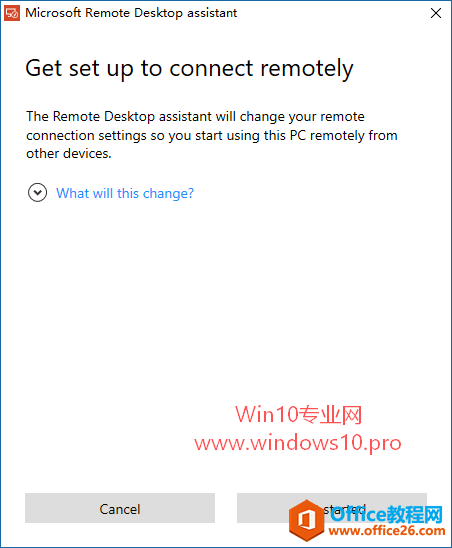Click the www.windows10.pro watermark text
Image resolution: width=452 pixels, height=548 pixels.
coord(298,443)
